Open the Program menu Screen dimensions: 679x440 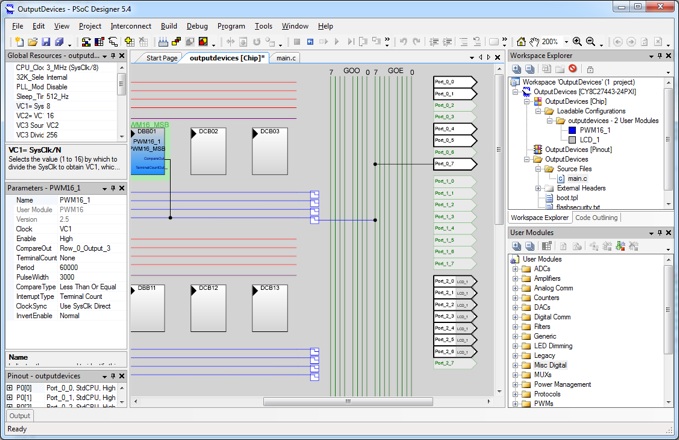click(231, 26)
